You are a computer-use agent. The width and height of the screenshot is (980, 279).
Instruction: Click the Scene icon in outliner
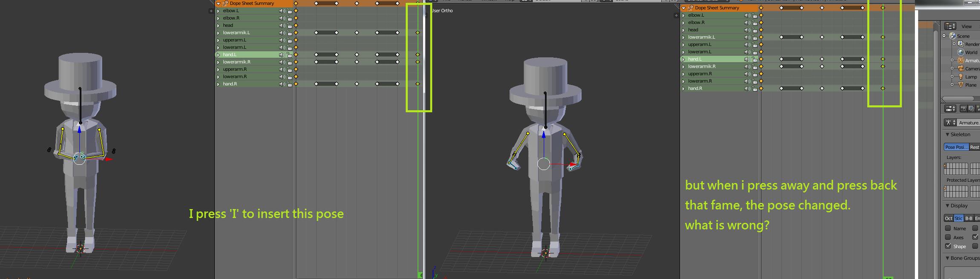pyautogui.click(x=953, y=36)
